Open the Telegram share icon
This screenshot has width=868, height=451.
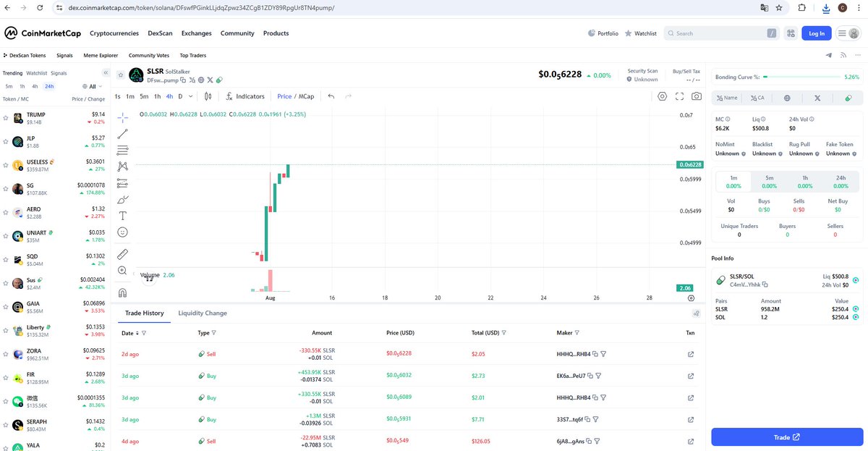(x=828, y=55)
